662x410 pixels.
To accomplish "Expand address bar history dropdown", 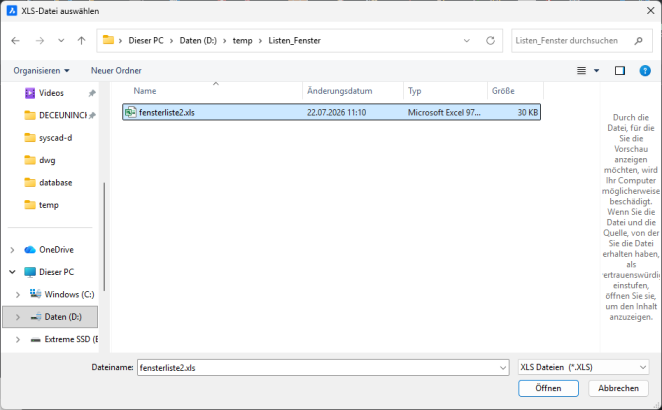I will coord(467,41).
